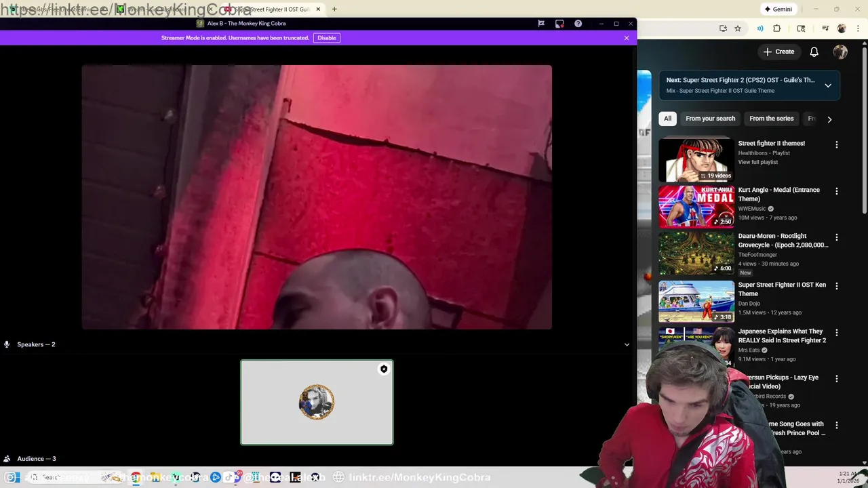The width and height of the screenshot is (868, 488).
Task: Open Chrome profile avatar
Action: tap(842, 28)
